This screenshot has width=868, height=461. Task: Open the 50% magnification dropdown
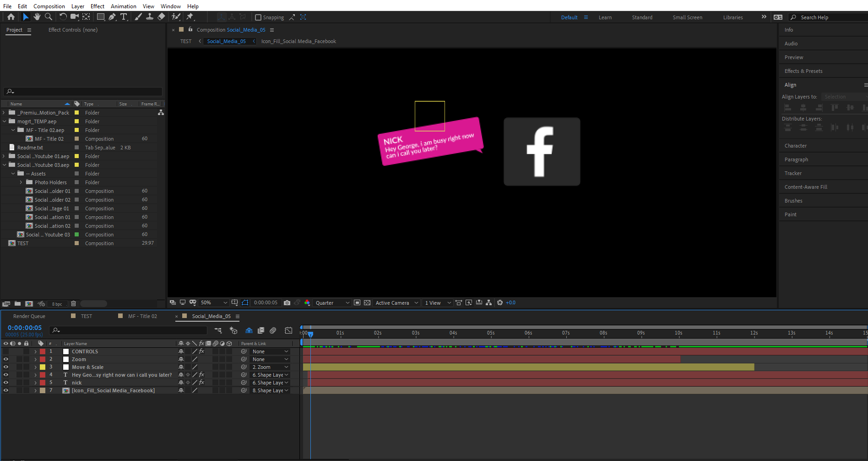pyautogui.click(x=213, y=303)
